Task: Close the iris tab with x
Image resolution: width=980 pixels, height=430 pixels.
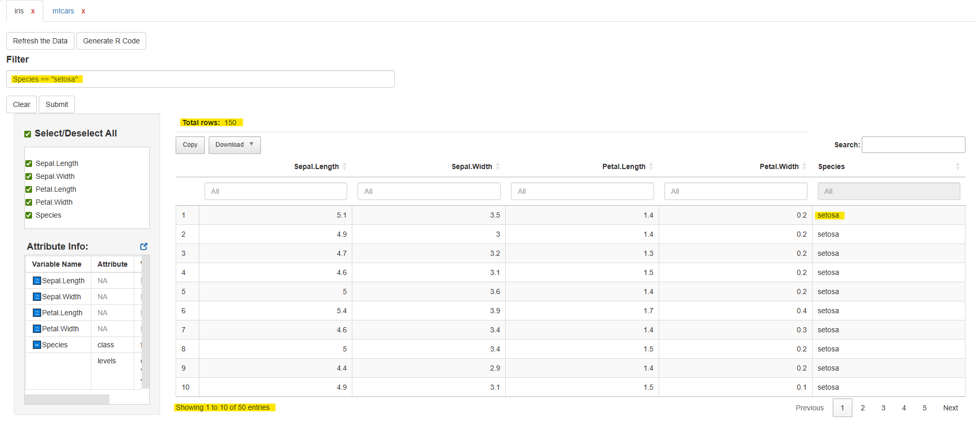Action: point(33,11)
